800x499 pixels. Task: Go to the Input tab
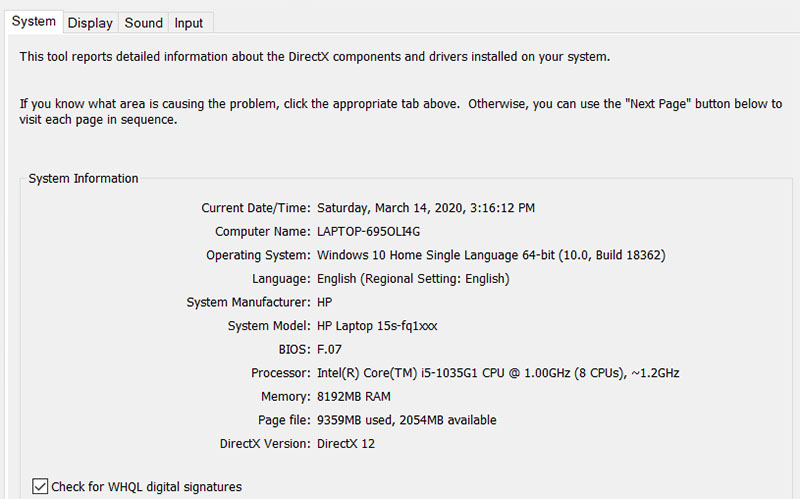[x=188, y=23]
